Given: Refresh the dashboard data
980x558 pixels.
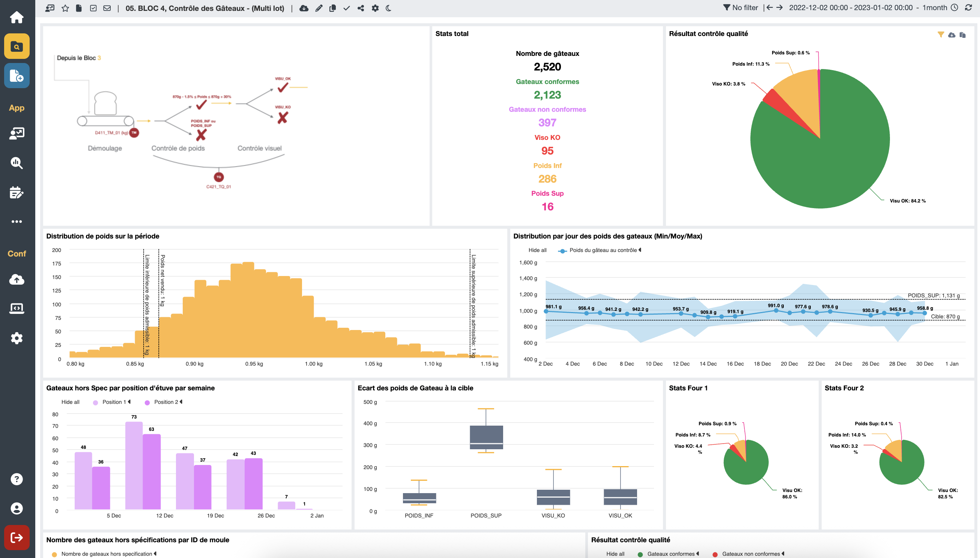Looking at the screenshot, I should tap(968, 7).
